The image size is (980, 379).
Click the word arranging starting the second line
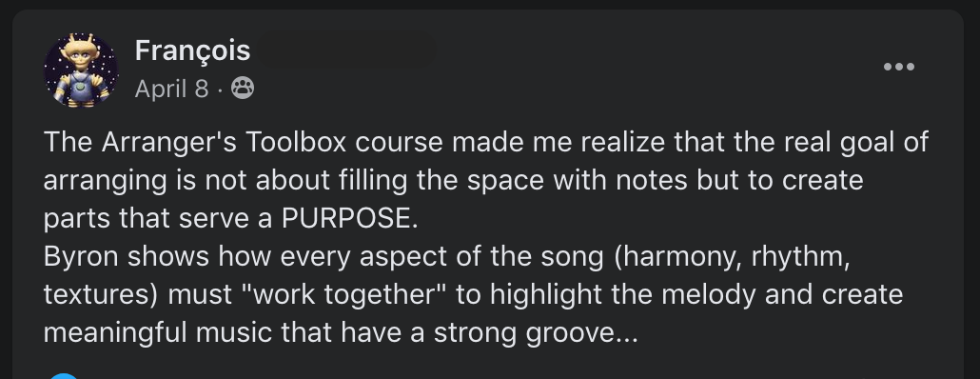[x=105, y=180]
